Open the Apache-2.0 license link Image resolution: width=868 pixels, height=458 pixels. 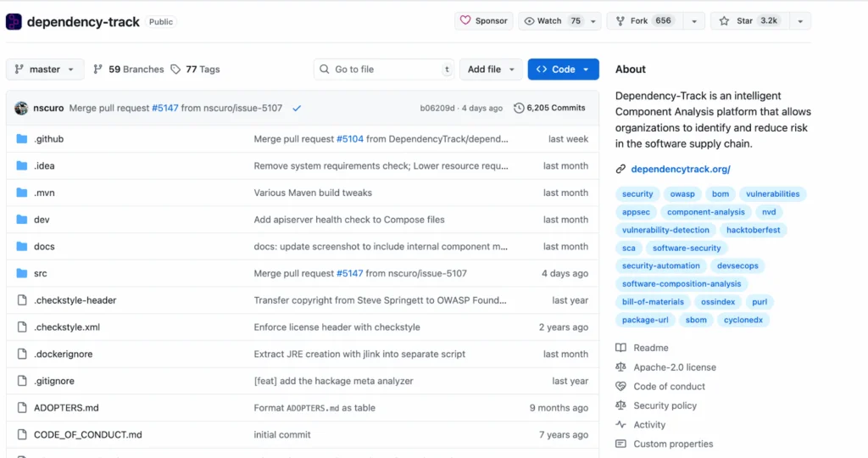pos(675,367)
